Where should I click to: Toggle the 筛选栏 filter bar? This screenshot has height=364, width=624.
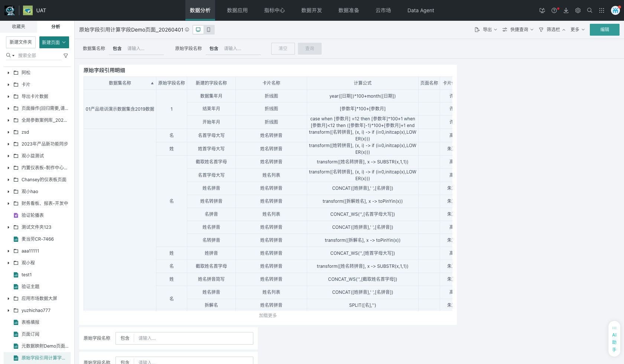552,30
